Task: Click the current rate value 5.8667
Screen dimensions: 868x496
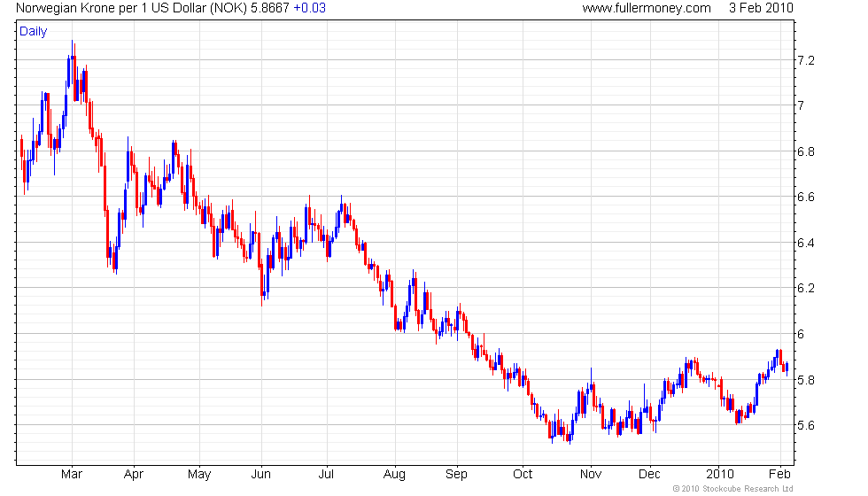Action: pos(269,8)
